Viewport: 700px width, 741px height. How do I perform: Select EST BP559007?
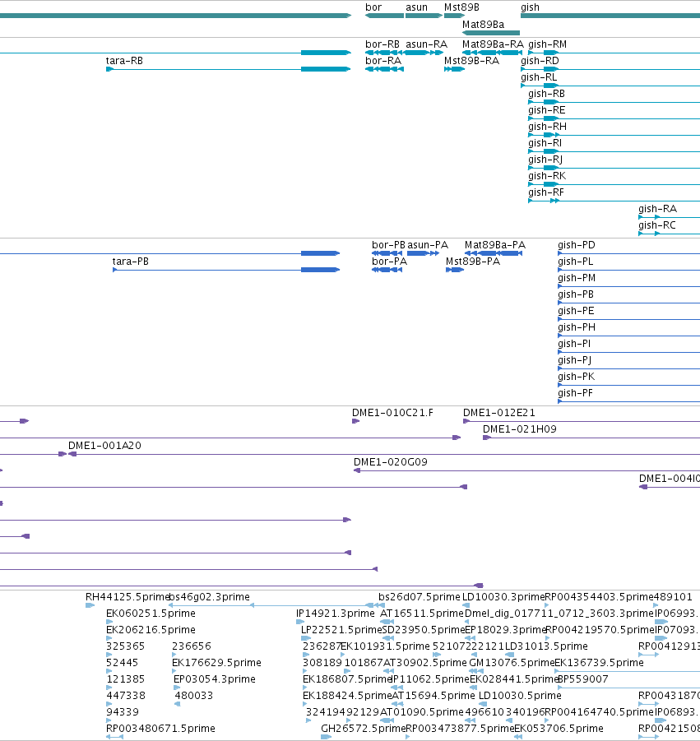[x=583, y=679]
